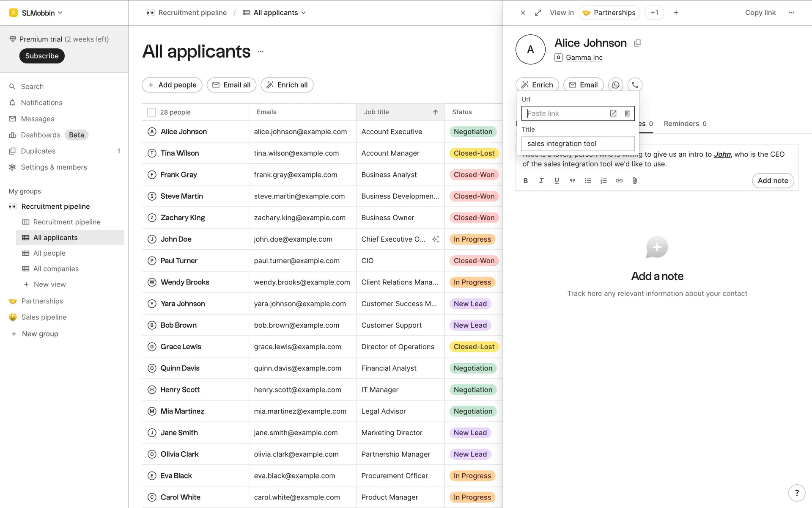The width and height of the screenshot is (812, 508).
Task: Apply bold formatting to note
Action: pos(526,181)
